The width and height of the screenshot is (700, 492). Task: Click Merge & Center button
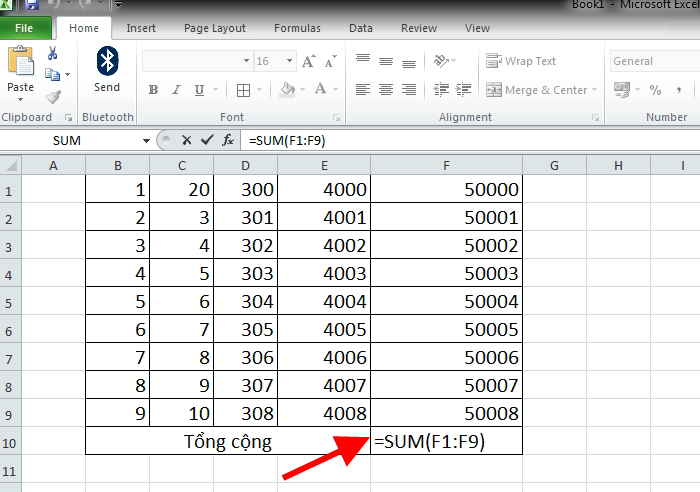537,90
